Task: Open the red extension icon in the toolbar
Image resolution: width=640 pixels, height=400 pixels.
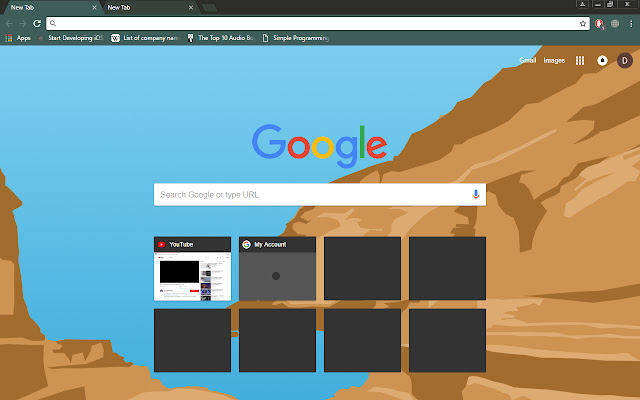Action: [x=599, y=24]
